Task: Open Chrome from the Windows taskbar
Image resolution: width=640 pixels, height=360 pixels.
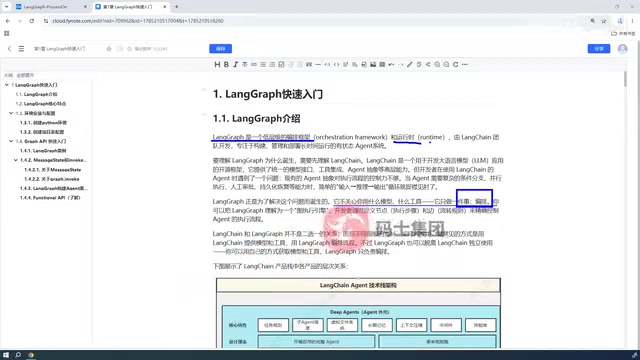Action: pyautogui.click(x=31, y=355)
